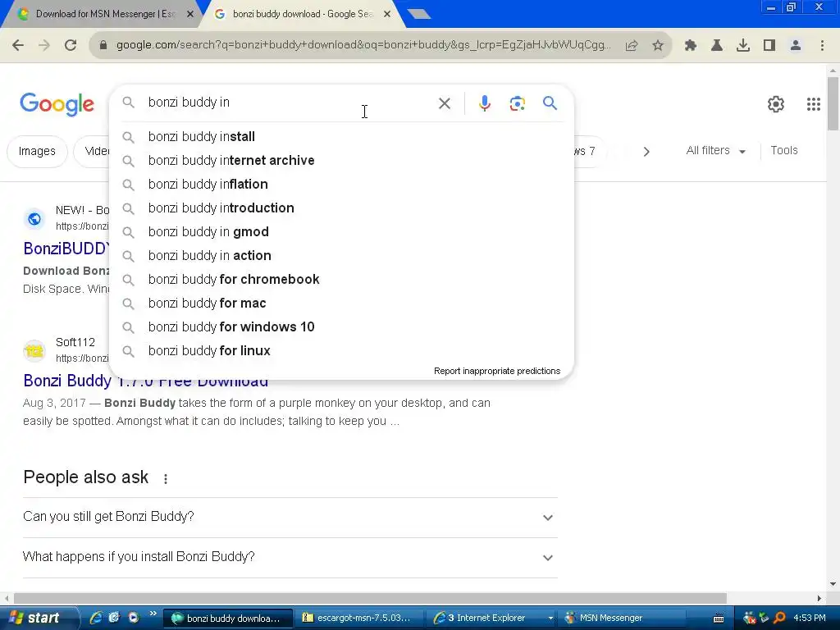
Task: Open the extensions puzzle icon
Action: [x=691, y=46]
